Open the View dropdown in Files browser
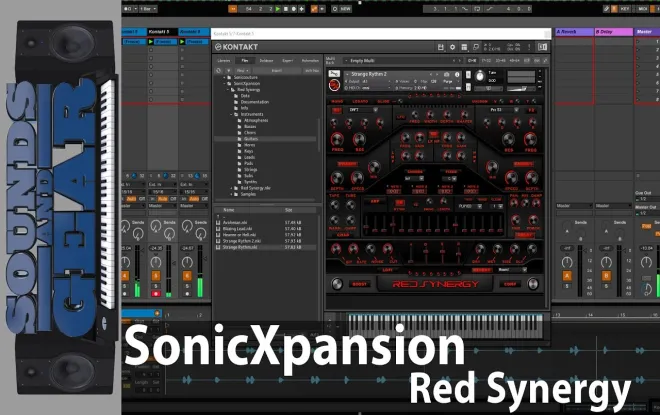Screen dimensions: 660x415 click(242, 71)
